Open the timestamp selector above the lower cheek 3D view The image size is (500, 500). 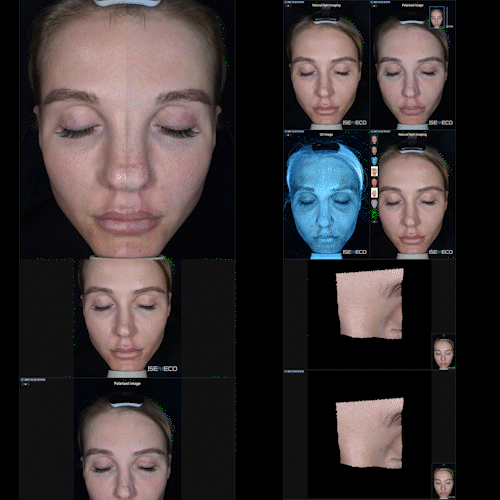pyautogui.click(x=294, y=371)
